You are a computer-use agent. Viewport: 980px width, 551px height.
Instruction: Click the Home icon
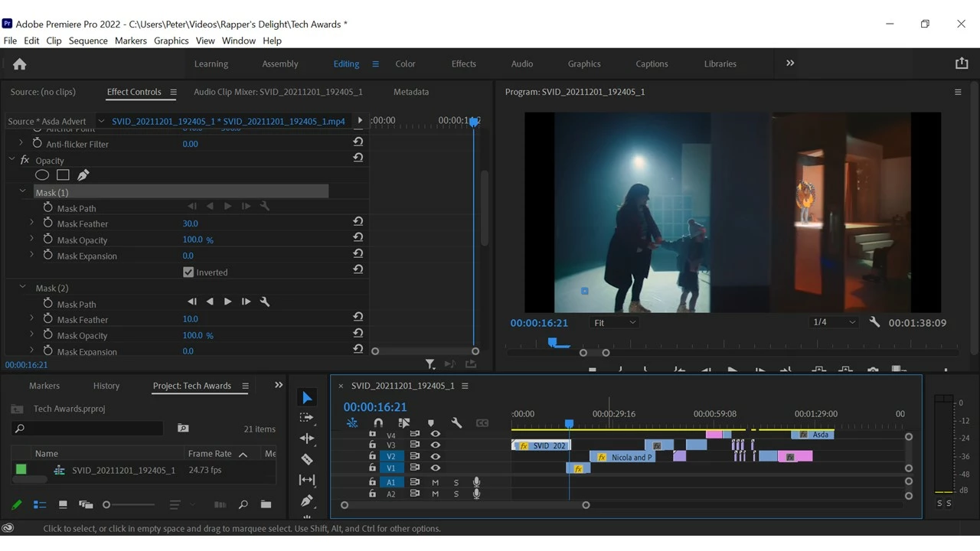click(20, 64)
